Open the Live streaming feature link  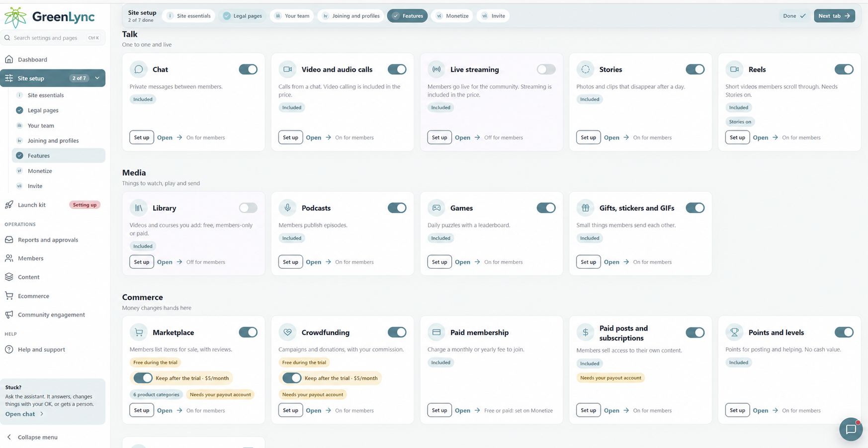click(467, 138)
